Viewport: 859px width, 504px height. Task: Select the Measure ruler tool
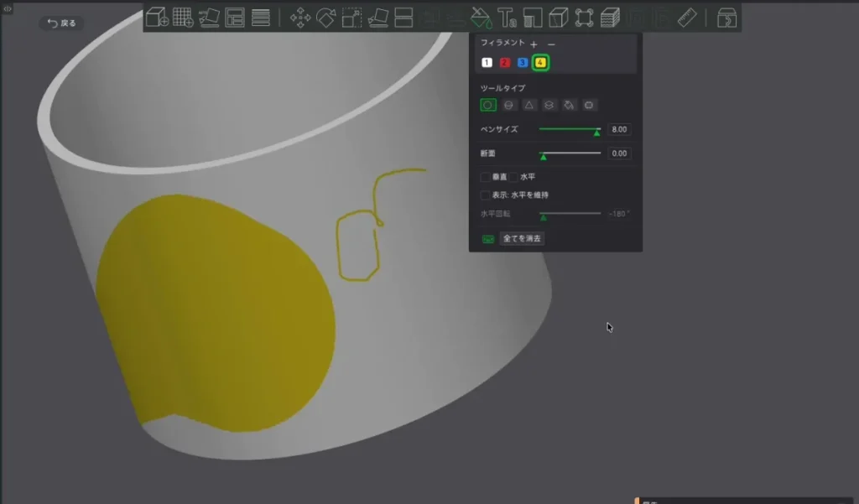pos(687,18)
